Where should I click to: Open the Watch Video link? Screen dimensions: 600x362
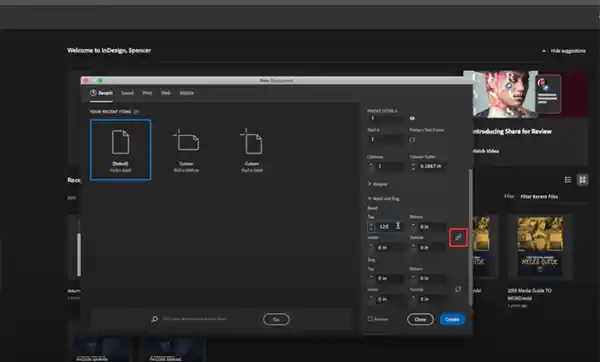click(485, 151)
